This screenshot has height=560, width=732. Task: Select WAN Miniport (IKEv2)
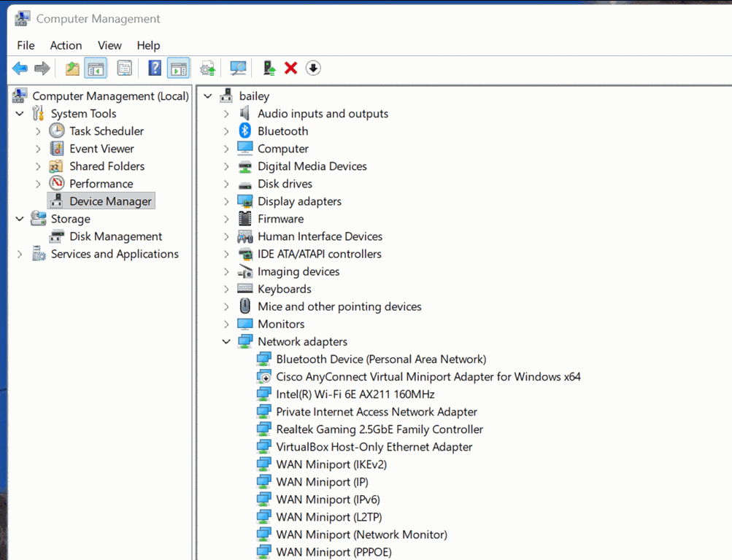pos(331,464)
